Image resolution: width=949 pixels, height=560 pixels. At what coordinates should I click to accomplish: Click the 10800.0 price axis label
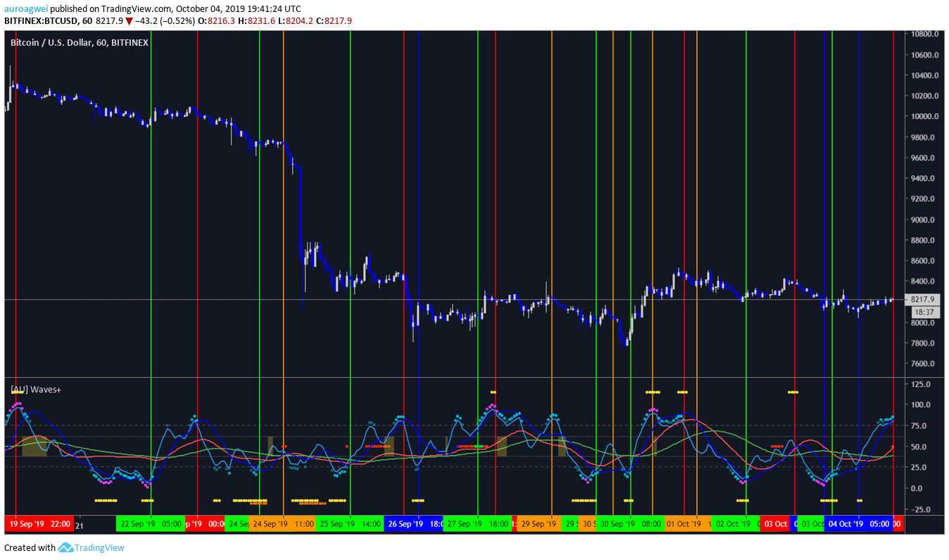(x=924, y=34)
